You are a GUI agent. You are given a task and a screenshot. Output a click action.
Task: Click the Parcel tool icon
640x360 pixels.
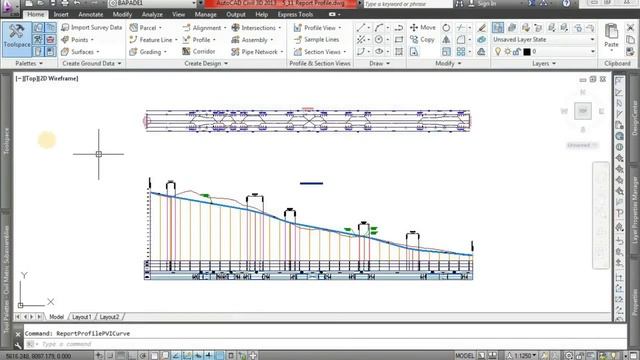tap(133, 28)
